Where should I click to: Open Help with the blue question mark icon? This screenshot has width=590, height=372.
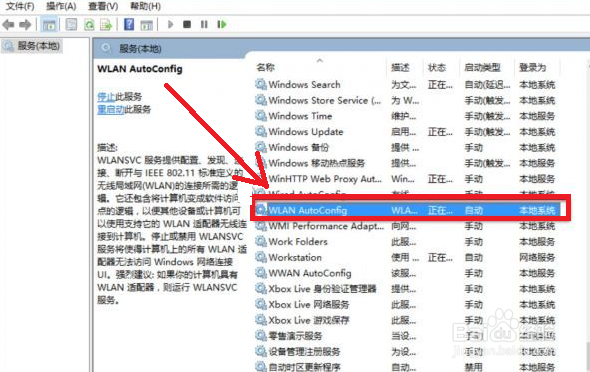click(129, 24)
